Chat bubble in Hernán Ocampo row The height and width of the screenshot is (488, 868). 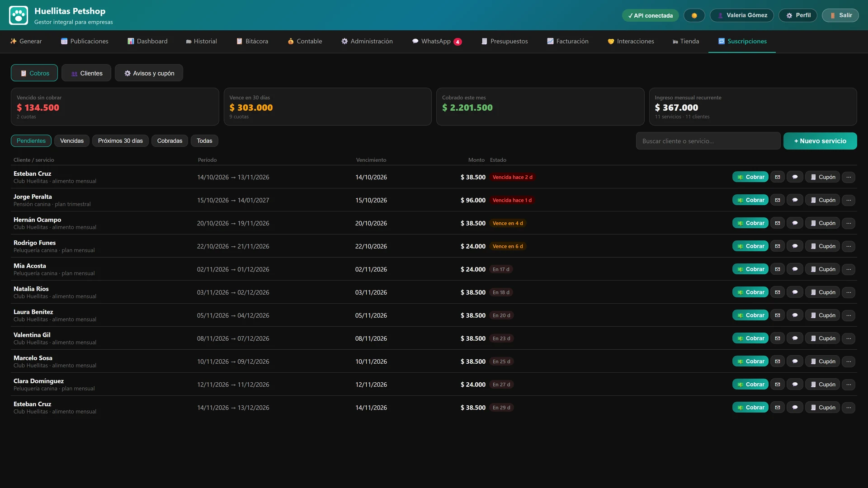click(x=795, y=223)
